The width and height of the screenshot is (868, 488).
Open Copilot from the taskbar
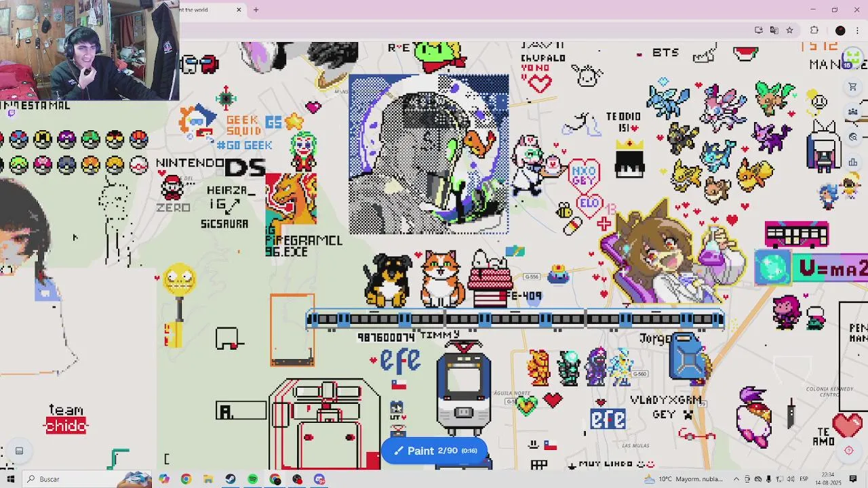[164, 479]
